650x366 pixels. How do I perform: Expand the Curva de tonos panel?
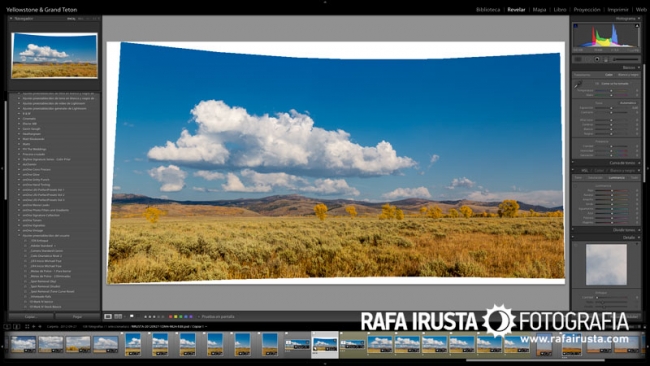click(x=639, y=163)
